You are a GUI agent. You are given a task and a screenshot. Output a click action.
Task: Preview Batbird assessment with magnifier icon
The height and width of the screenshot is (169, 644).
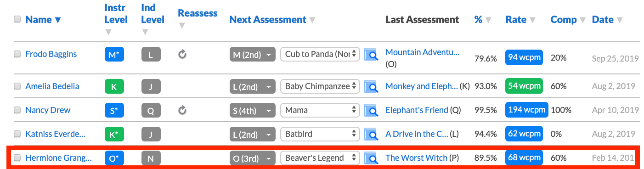click(371, 134)
